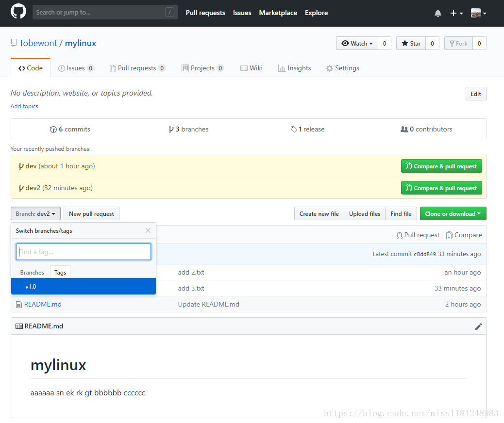Click the Compare link in file header
The width and height of the screenshot is (504, 423).
point(464,235)
